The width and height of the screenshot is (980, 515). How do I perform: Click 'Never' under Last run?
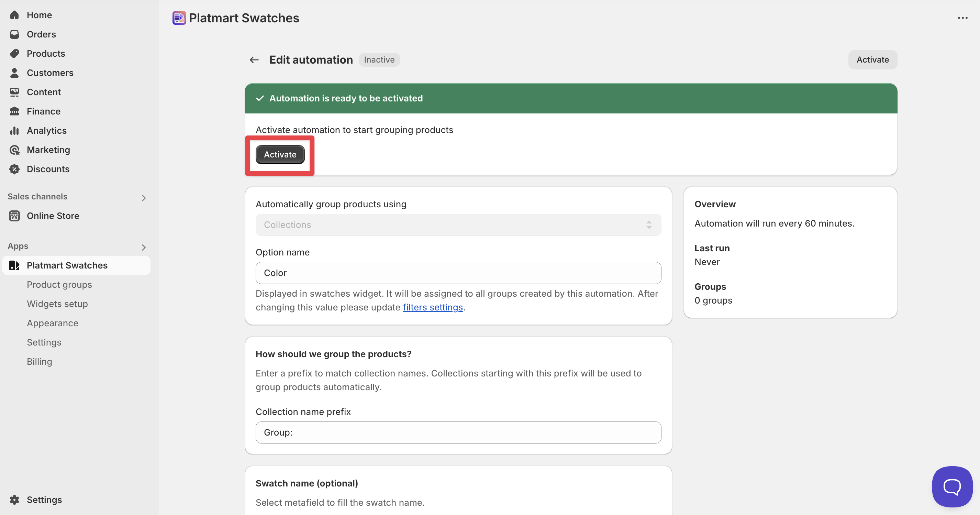(707, 262)
